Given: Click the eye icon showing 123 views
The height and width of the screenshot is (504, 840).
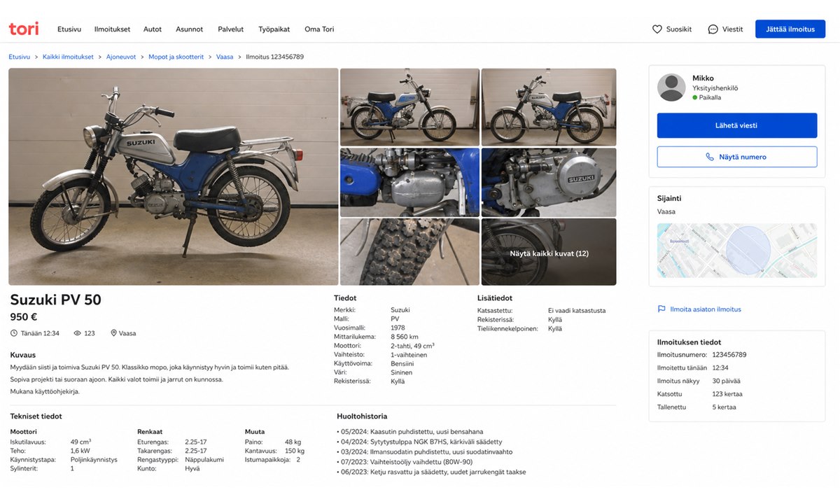Looking at the screenshot, I should 77,333.
